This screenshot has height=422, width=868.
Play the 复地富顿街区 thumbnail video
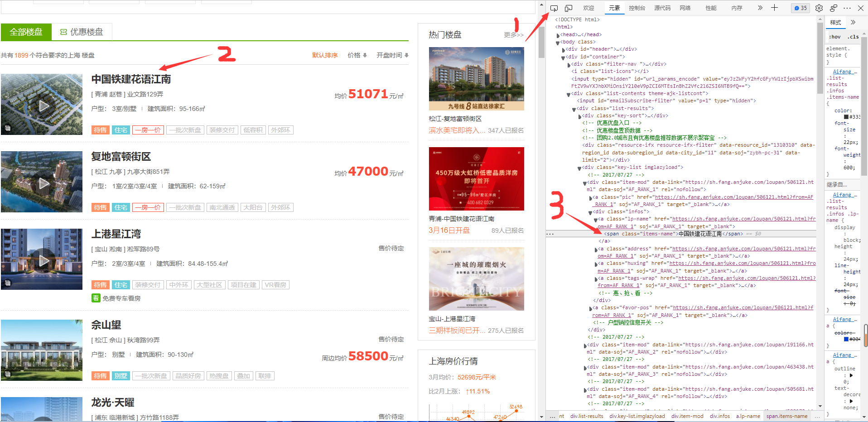coord(43,183)
